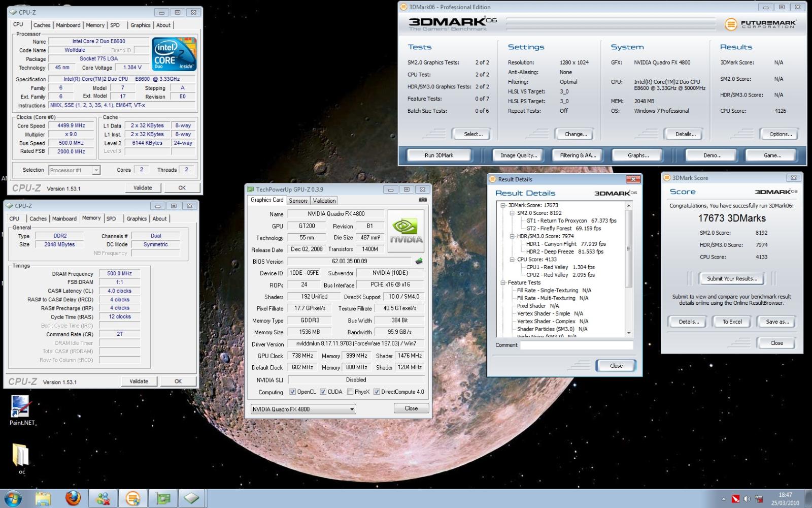Click Submit Your Results button
The height and width of the screenshot is (508, 812).
(x=732, y=278)
